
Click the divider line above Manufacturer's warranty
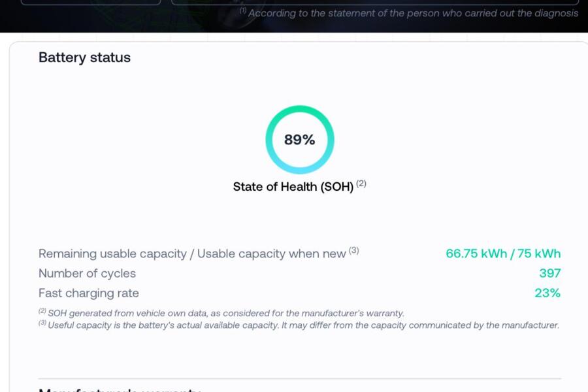(x=299, y=378)
